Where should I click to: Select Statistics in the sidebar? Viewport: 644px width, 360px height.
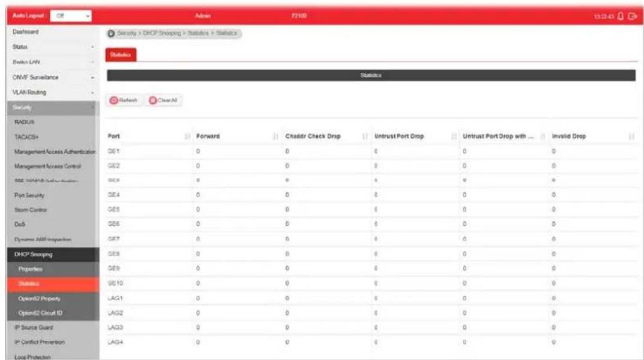click(53, 284)
